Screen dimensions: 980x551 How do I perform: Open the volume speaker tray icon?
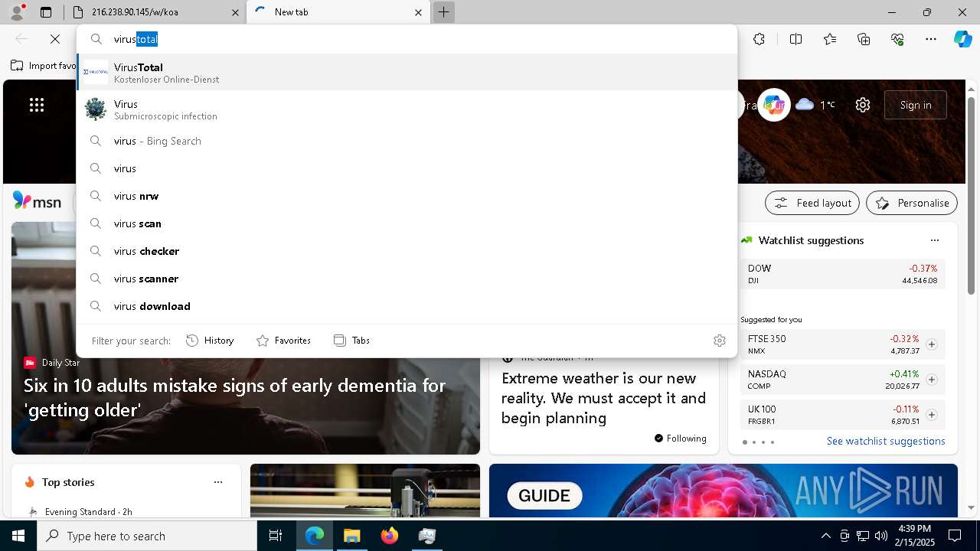[x=880, y=536]
